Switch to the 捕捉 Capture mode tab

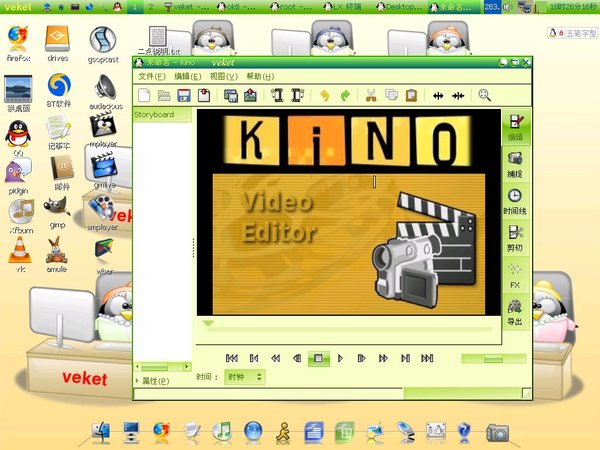coord(515,165)
